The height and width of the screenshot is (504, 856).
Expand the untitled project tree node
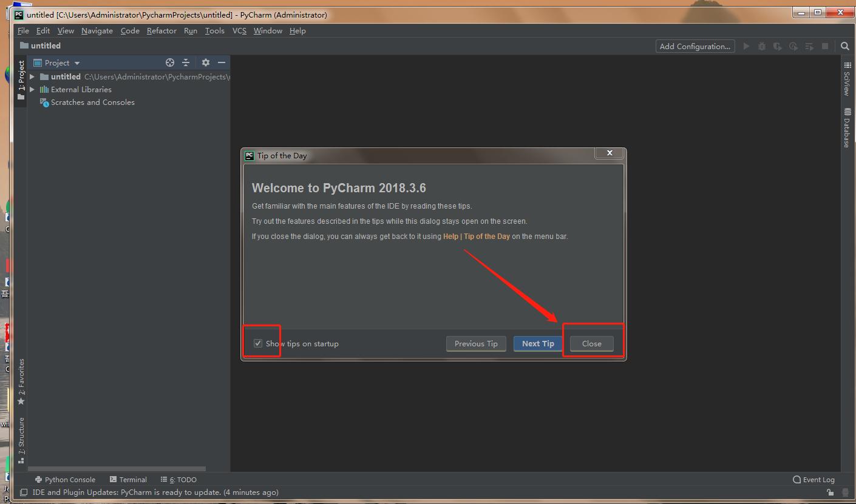pos(32,77)
